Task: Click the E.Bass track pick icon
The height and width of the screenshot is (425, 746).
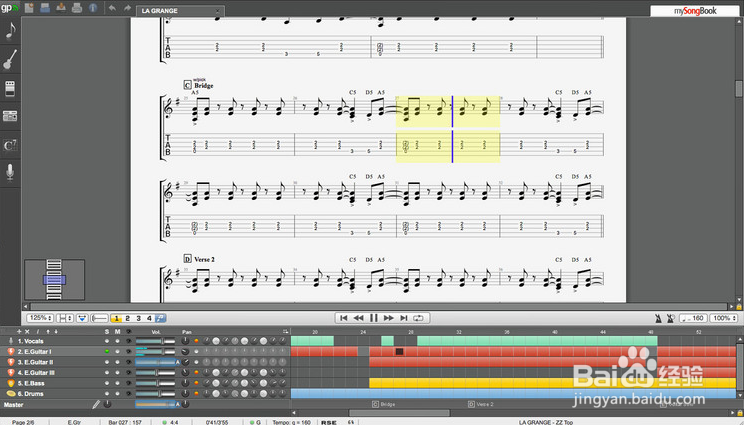Action: point(10,383)
